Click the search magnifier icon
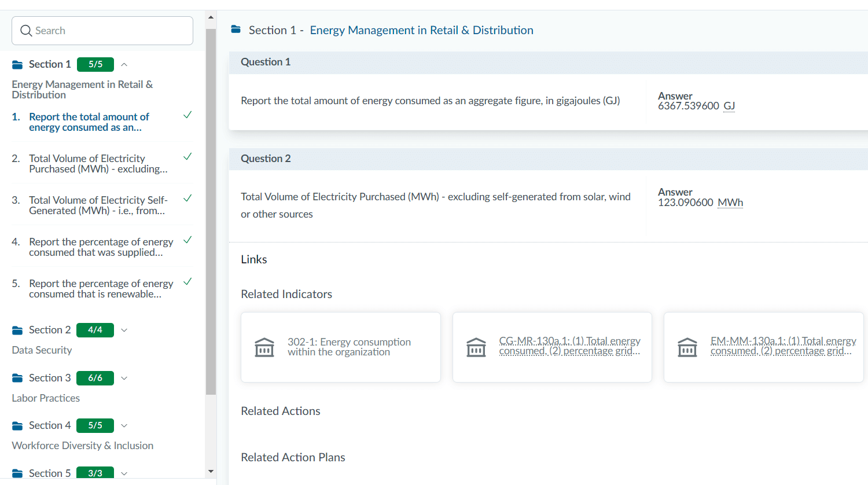 [26, 31]
